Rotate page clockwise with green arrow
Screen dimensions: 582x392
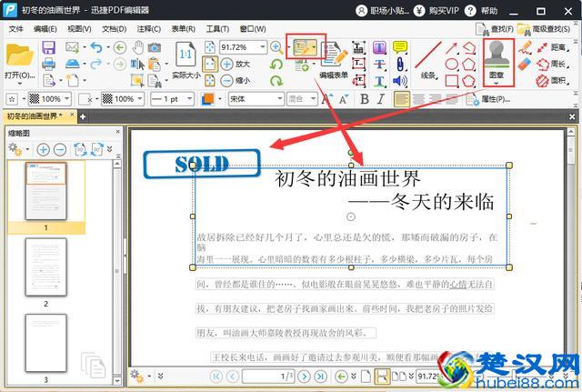(x=276, y=80)
